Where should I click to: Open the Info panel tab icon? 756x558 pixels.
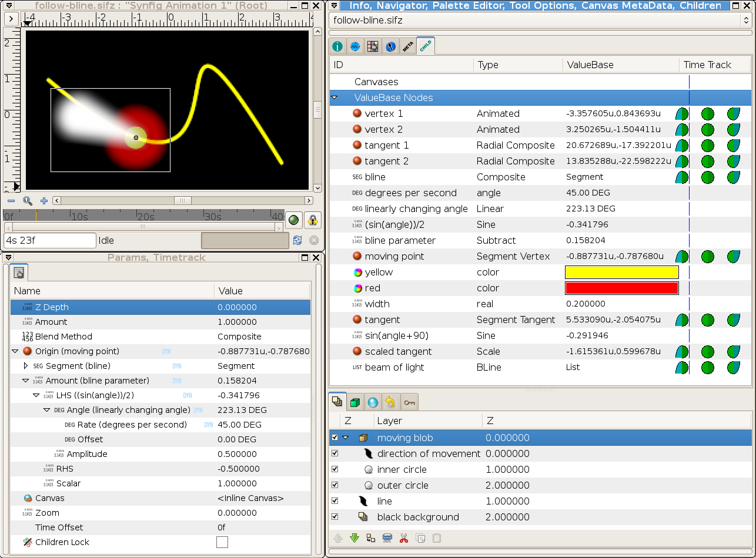point(337,46)
